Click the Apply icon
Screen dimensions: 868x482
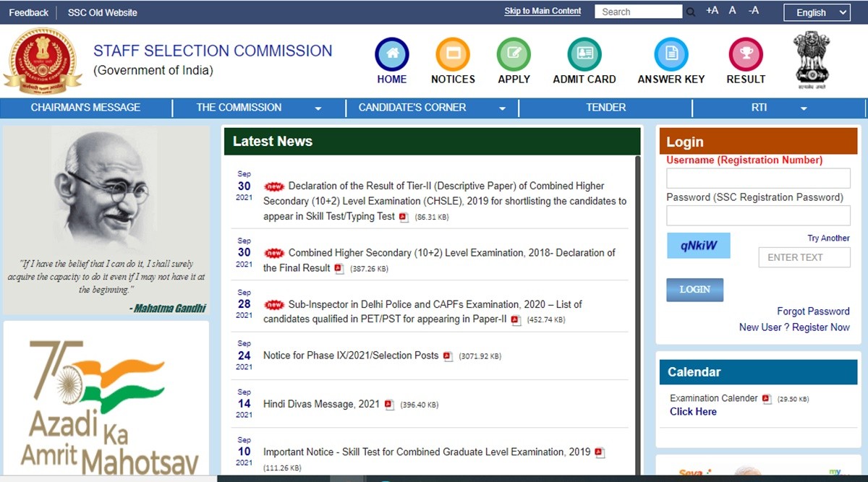[514, 54]
